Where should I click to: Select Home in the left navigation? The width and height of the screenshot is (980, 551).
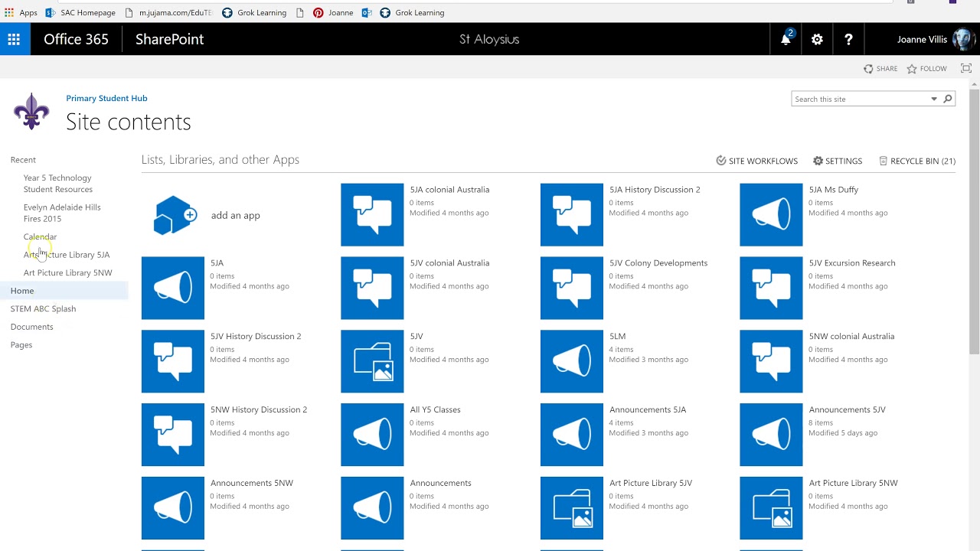coord(22,291)
